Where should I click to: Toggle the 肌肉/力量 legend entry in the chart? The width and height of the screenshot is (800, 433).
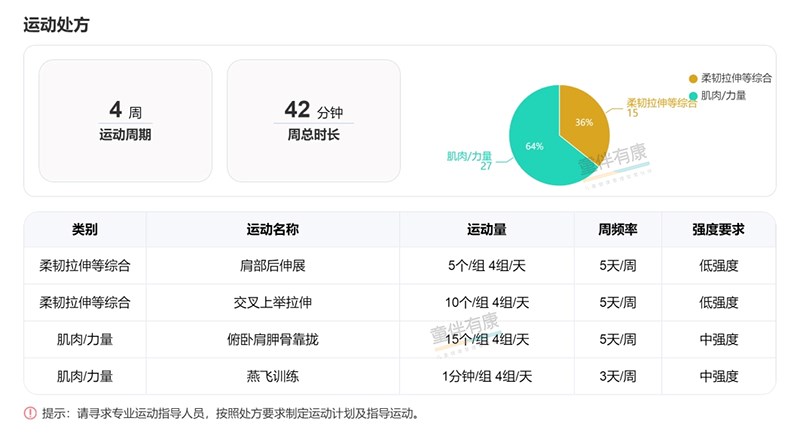pos(717,95)
